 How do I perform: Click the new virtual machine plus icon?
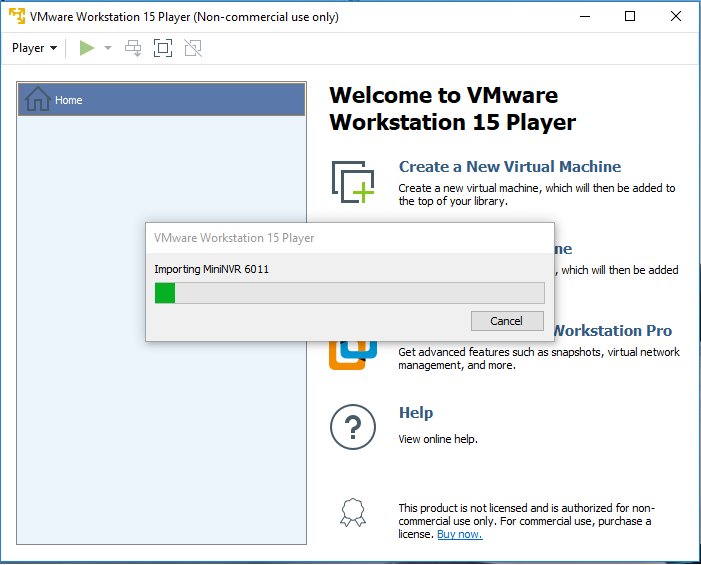353,182
